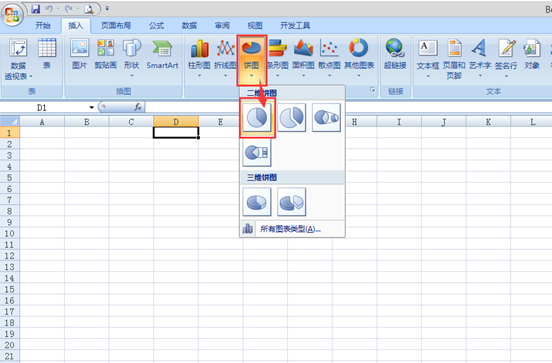Switch to the 数据 (Data) tab
This screenshot has width=552, height=363.
189,26
